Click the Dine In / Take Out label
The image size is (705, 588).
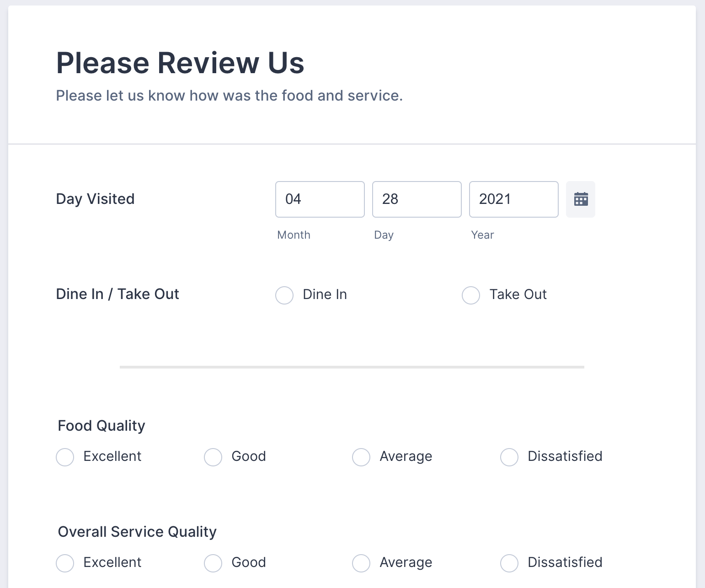click(x=117, y=294)
